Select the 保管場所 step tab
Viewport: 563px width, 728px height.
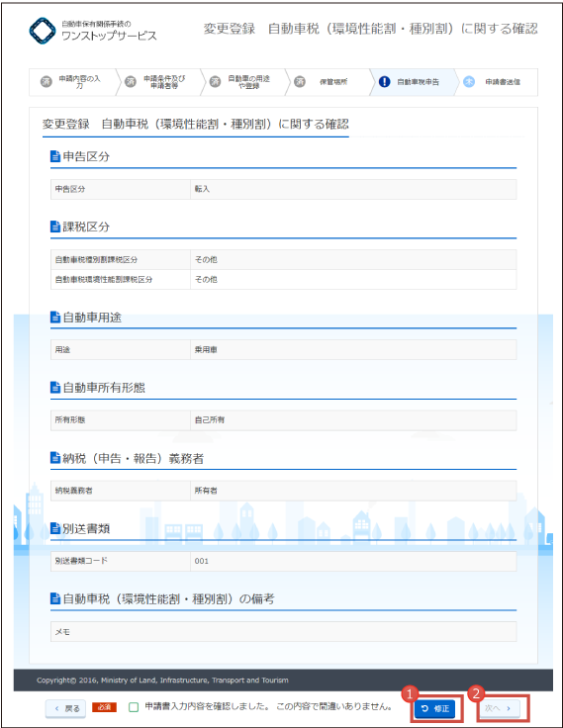pos(328,82)
